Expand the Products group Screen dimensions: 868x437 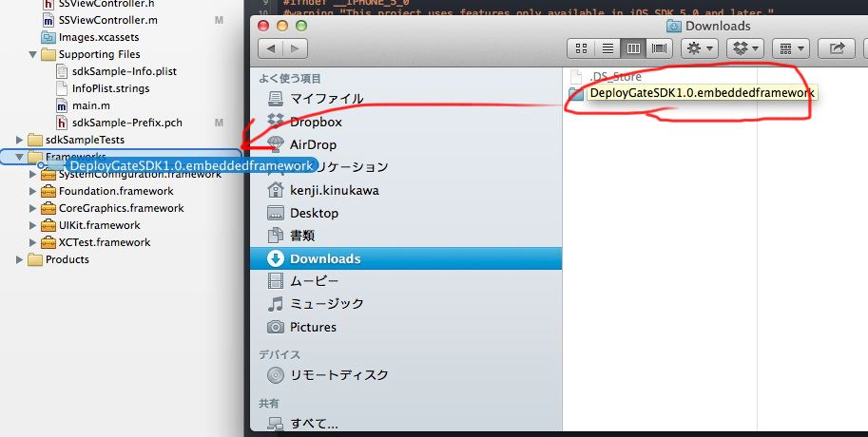coord(19,260)
